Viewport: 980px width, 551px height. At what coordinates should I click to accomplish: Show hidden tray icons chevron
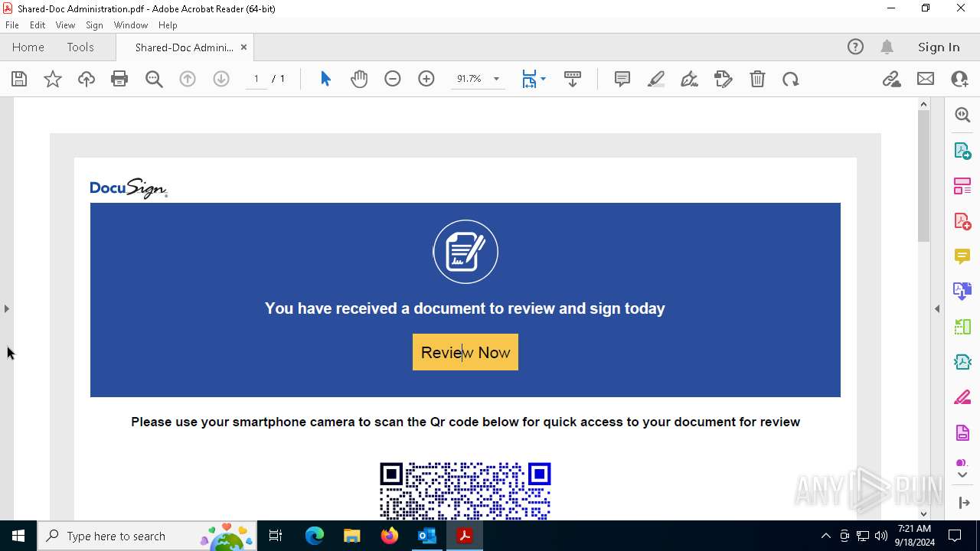[825, 536]
